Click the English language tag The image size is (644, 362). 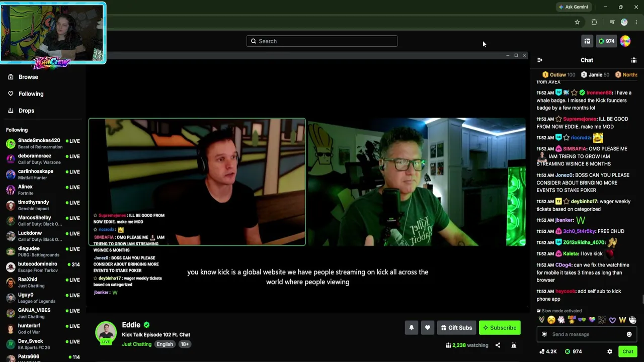(165, 344)
